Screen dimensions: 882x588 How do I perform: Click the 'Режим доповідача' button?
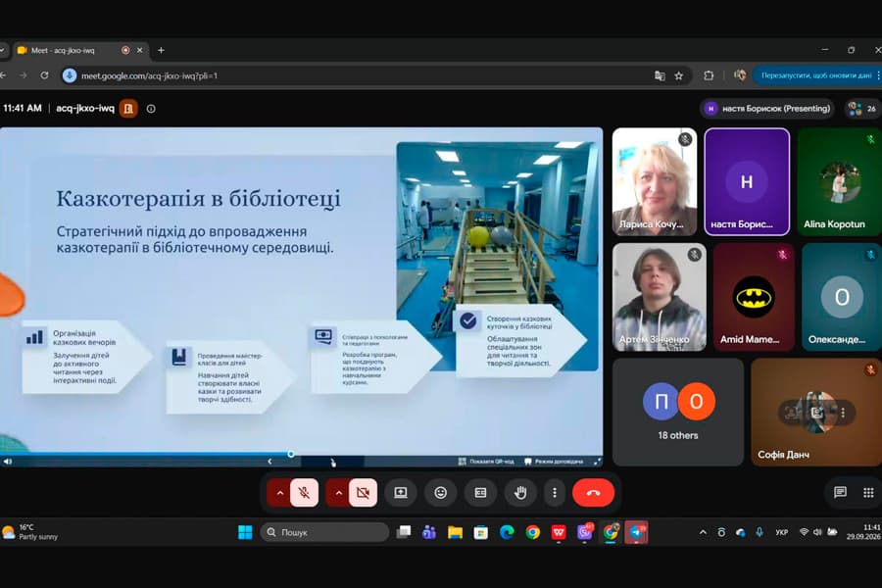point(554,462)
